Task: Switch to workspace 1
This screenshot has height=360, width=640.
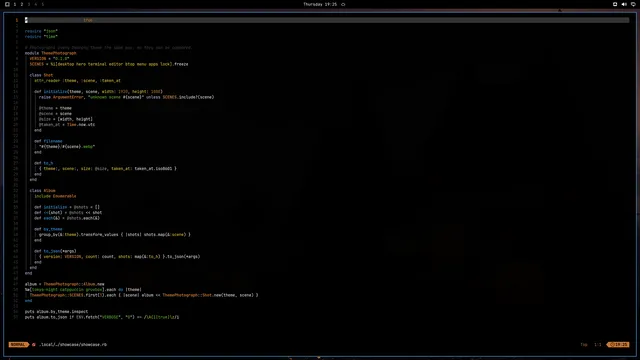Action: (x=15, y=4)
